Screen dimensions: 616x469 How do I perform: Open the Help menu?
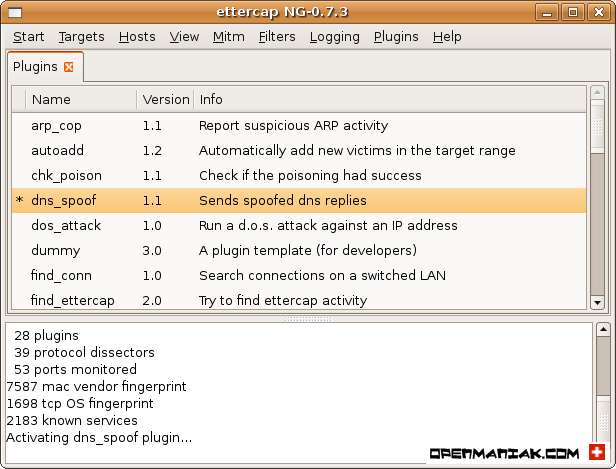[x=447, y=37]
